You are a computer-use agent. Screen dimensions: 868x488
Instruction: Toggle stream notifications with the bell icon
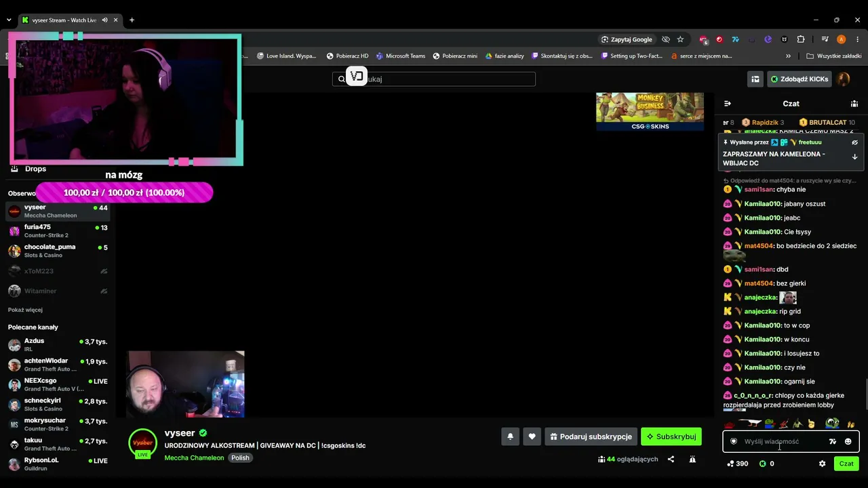pos(510,436)
